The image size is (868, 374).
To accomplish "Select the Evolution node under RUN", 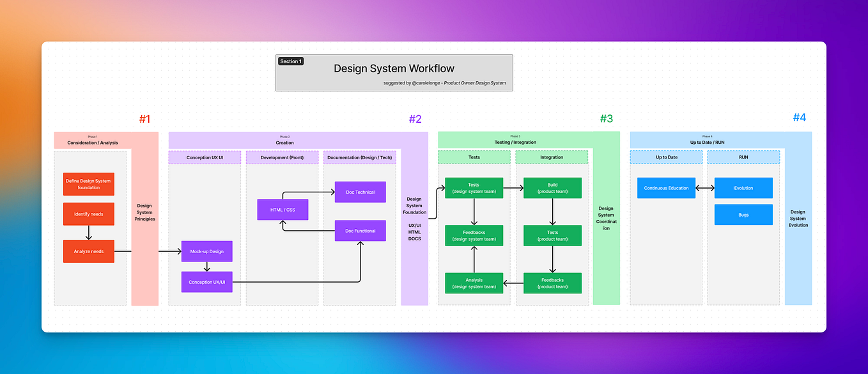I will coord(743,187).
